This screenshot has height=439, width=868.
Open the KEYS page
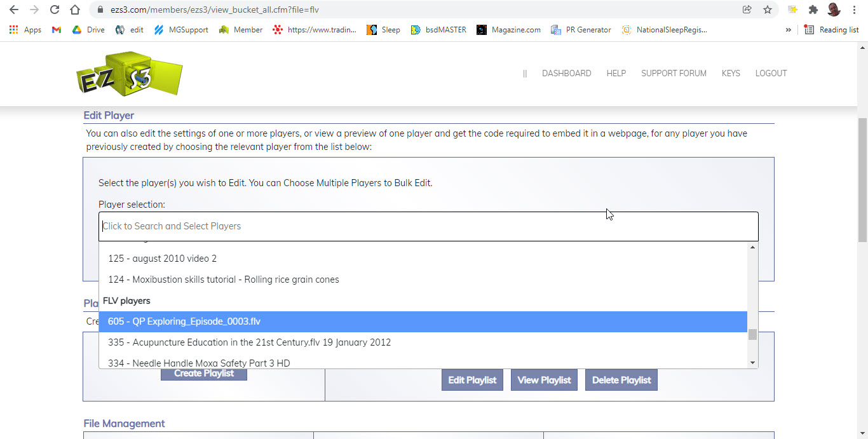coord(731,73)
